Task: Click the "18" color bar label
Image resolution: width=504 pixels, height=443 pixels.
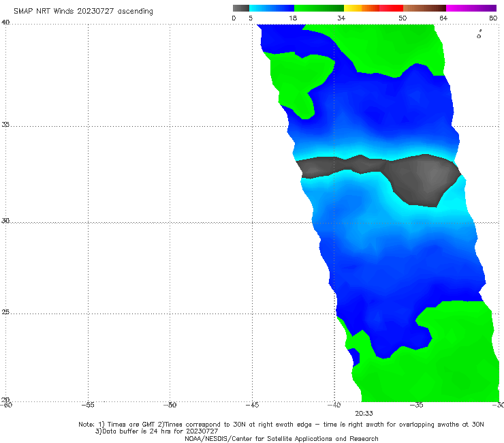Action: [293, 18]
